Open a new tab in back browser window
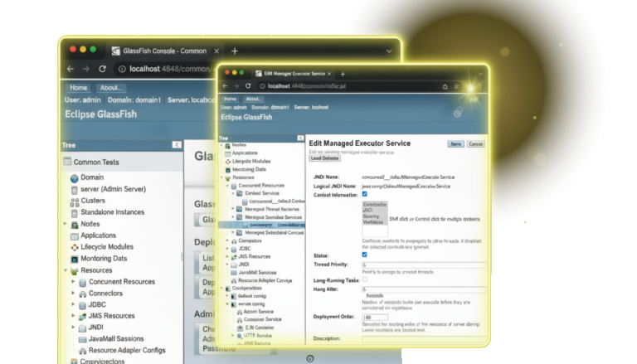Image resolution: width=637 pixels, height=364 pixels. click(235, 51)
